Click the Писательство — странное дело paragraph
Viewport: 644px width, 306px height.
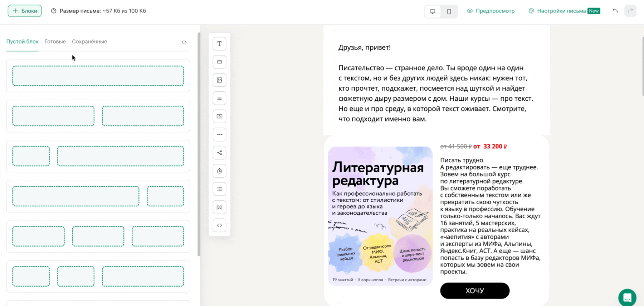[x=436, y=93]
